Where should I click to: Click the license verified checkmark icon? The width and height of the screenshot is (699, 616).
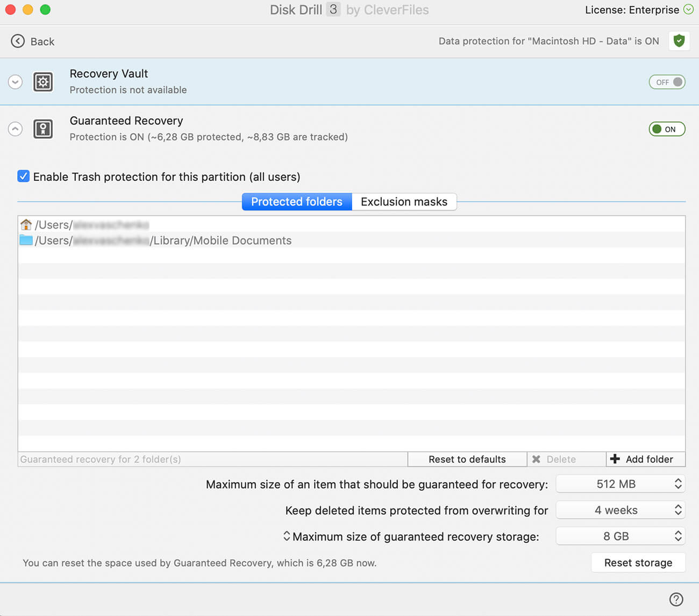[688, 10]
